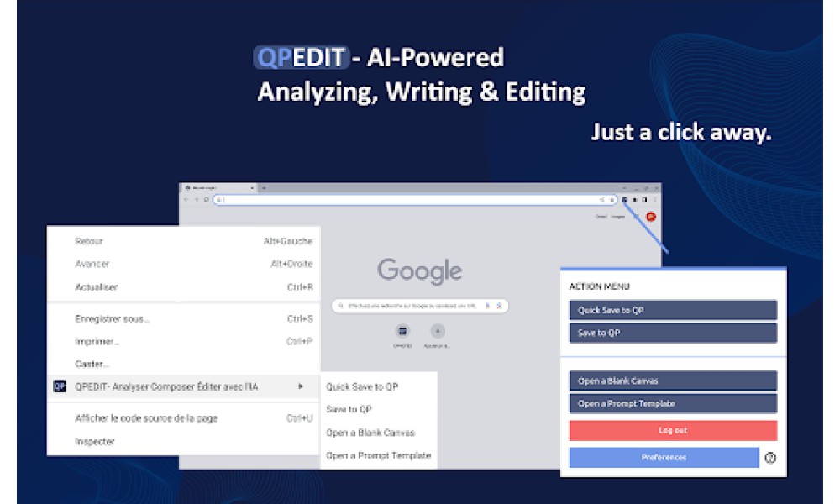840x504 pixels.
Task: Click the help question mark beside Preferences
Action: pyautogui.click(x=770, y=458)
